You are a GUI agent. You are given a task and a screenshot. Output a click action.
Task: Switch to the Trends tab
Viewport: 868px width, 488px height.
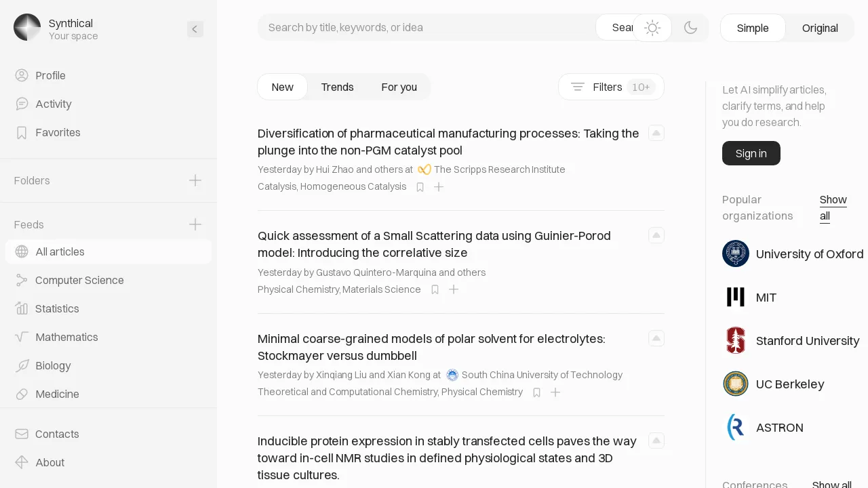(337, 87)
